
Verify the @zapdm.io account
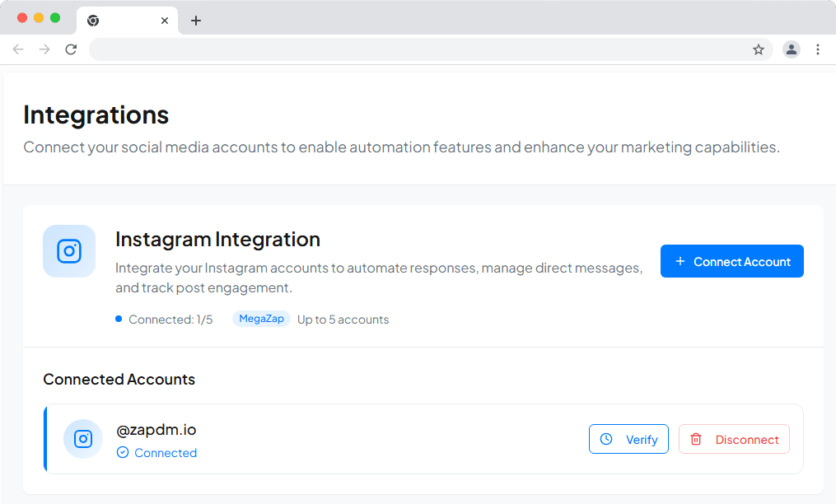pos(628,439)
